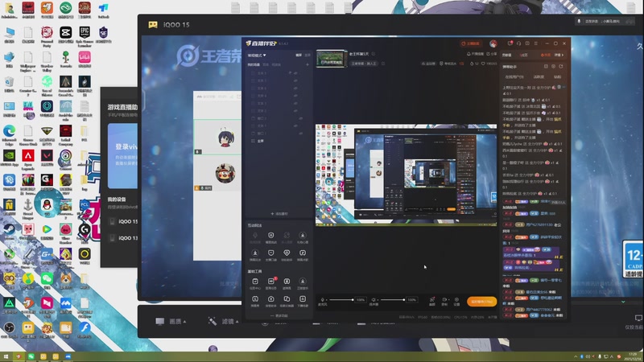Click the refresh icon in the chat assistant panel
The height and width of the screenshot is (362, 644).
click(561, 67)
